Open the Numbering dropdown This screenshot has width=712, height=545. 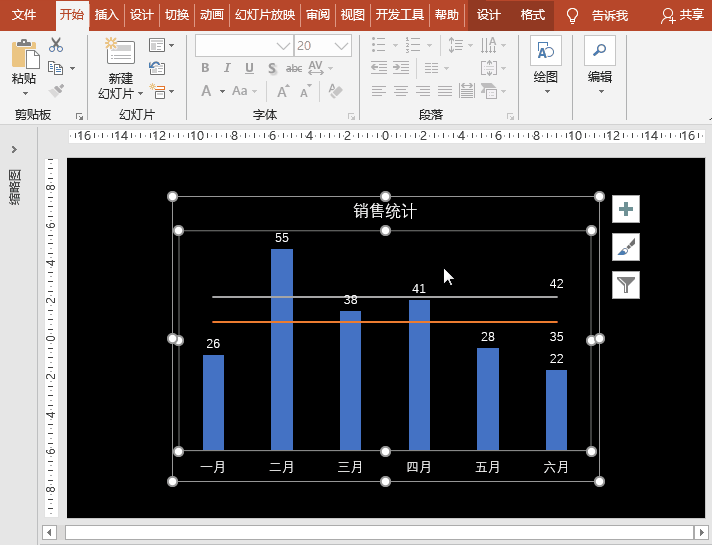point(429,45)
